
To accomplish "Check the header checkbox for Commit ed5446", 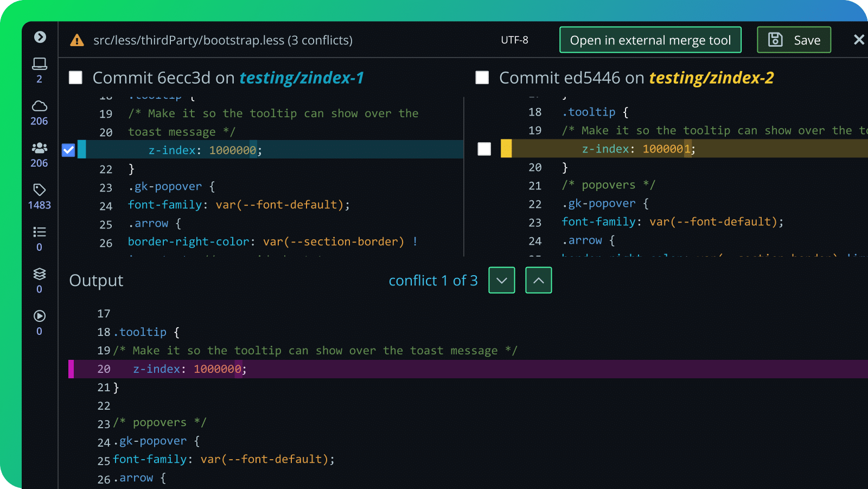I will pyautogui.click(x=481, y=78).
